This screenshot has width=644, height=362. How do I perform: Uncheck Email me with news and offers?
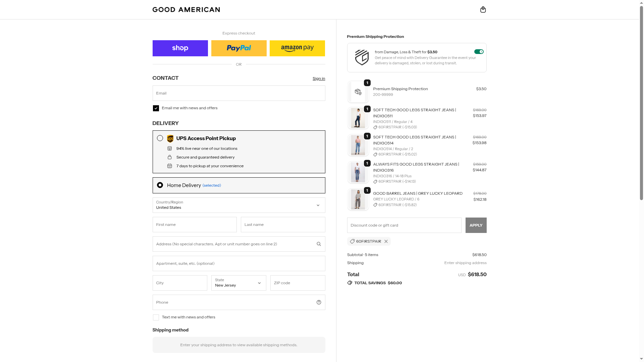(156, 108)
